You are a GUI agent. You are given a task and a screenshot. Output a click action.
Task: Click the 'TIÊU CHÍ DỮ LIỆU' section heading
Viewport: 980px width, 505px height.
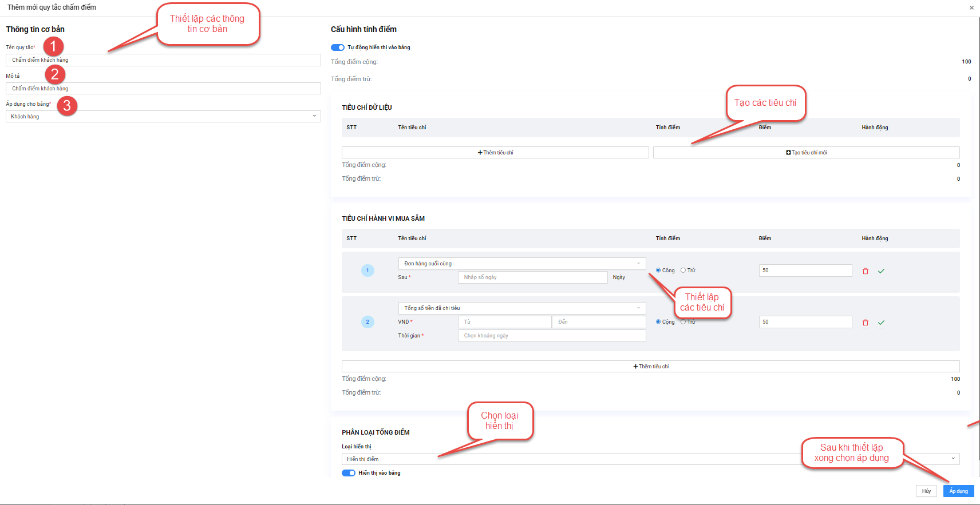(367, 108)
